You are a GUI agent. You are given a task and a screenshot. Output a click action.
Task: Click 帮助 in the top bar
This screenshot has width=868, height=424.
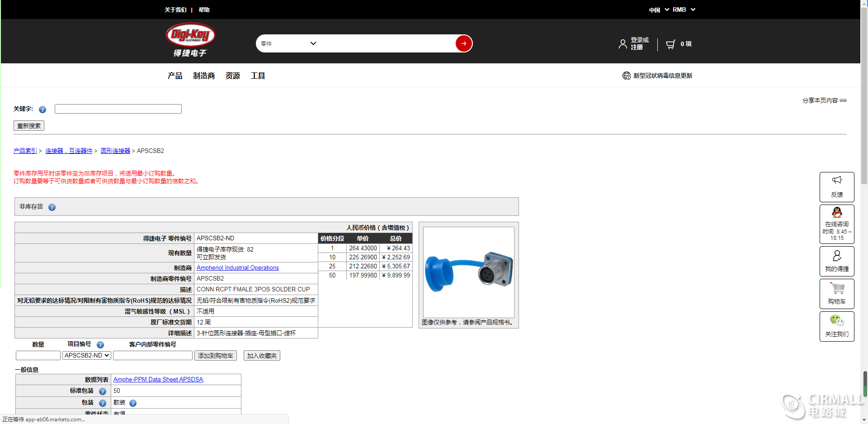click(204, 10)
